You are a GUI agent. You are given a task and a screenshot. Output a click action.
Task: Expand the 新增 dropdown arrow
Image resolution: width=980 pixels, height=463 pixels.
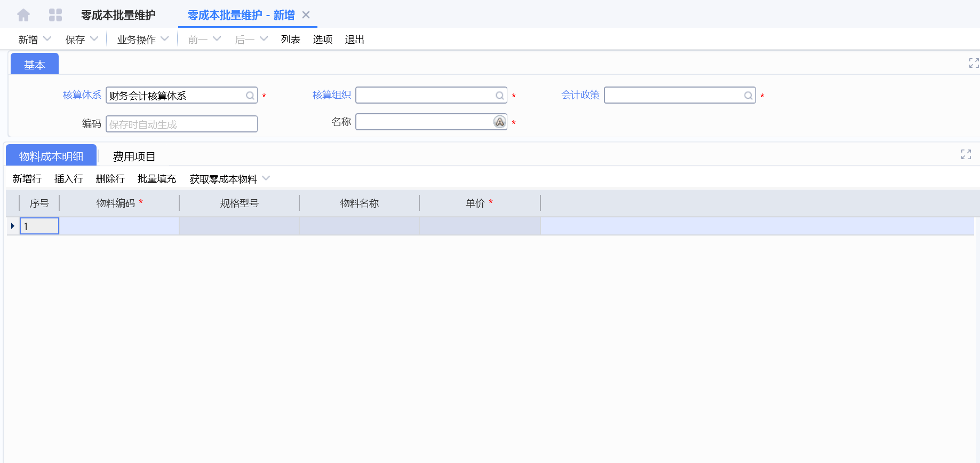click(47, 39)
